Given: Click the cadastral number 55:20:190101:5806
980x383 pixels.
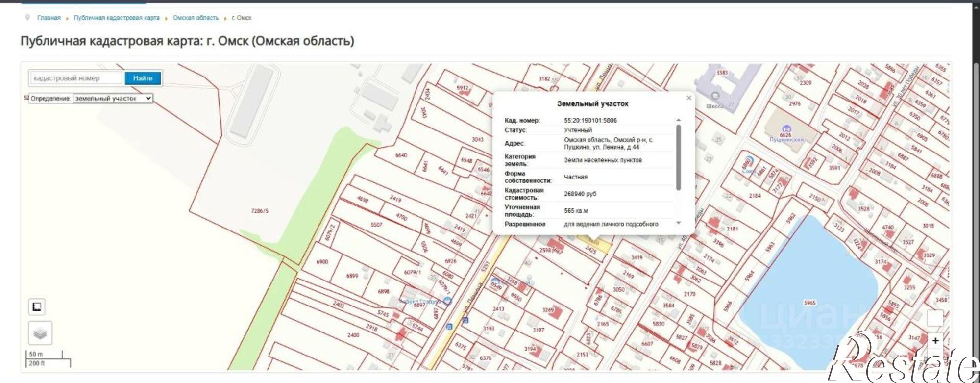Looking at the screenshot, I should click(590, 120).
